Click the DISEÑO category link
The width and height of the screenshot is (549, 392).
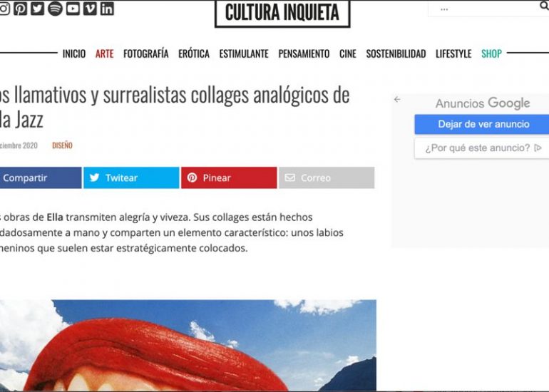[62, 145]
